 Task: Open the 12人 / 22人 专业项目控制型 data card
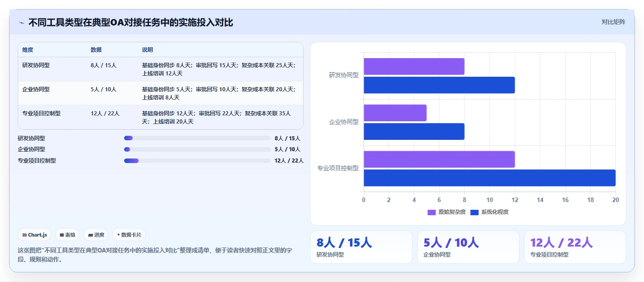click(x=575, y=247)
